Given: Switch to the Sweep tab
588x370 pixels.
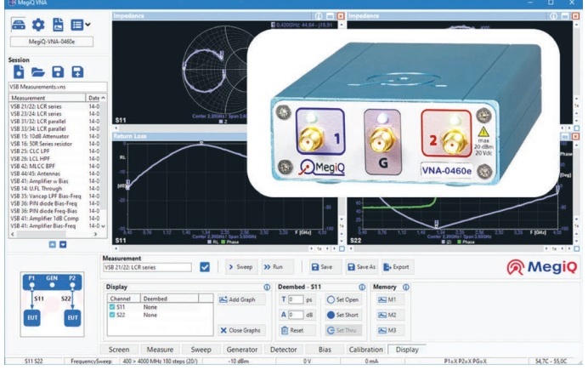Looking at the screenshot, I should 201,350.
